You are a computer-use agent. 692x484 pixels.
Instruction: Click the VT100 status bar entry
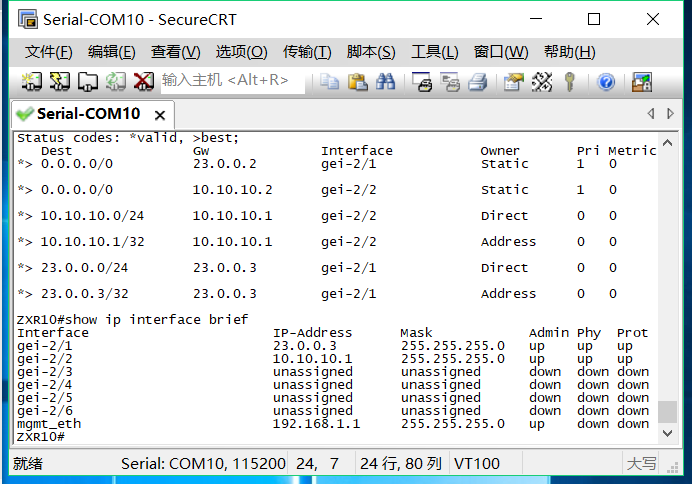click(x=477, y=464)
